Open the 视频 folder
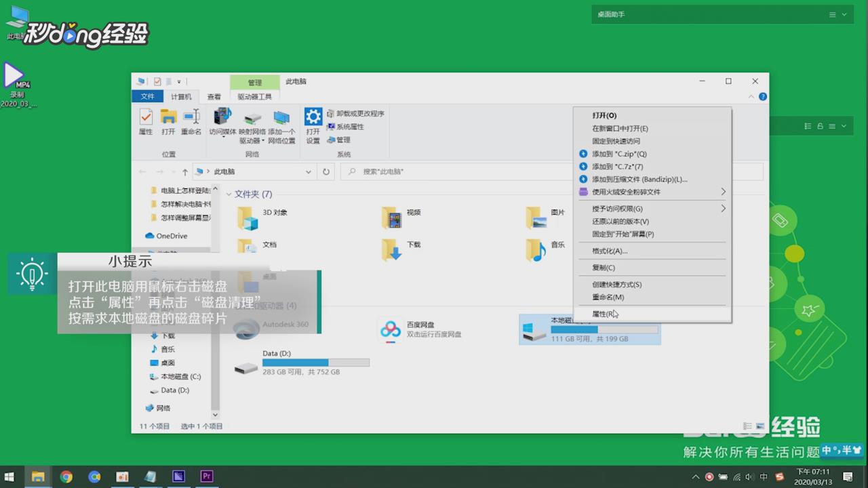The height and width of the screenshot is (488, 868). coord(401,218)
